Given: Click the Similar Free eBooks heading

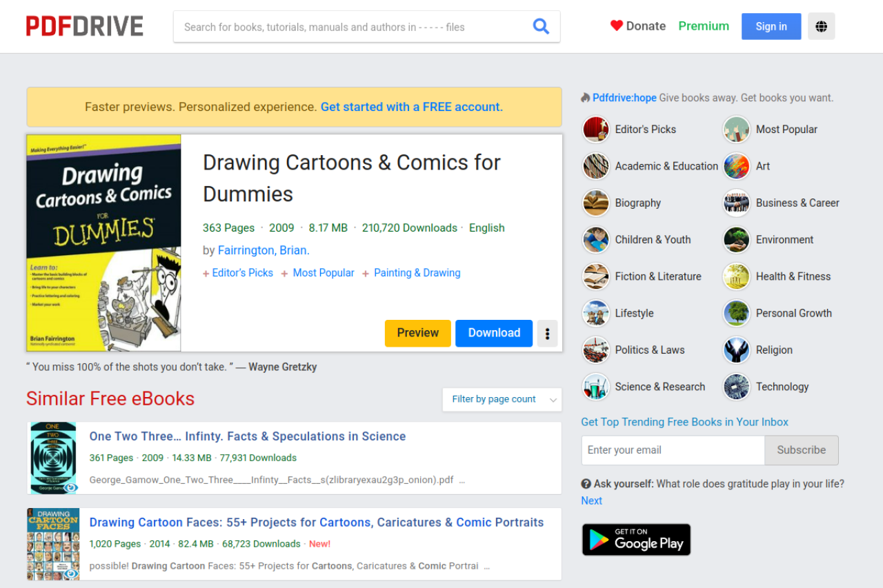Looking at the screenshot, I should (110, 398).
